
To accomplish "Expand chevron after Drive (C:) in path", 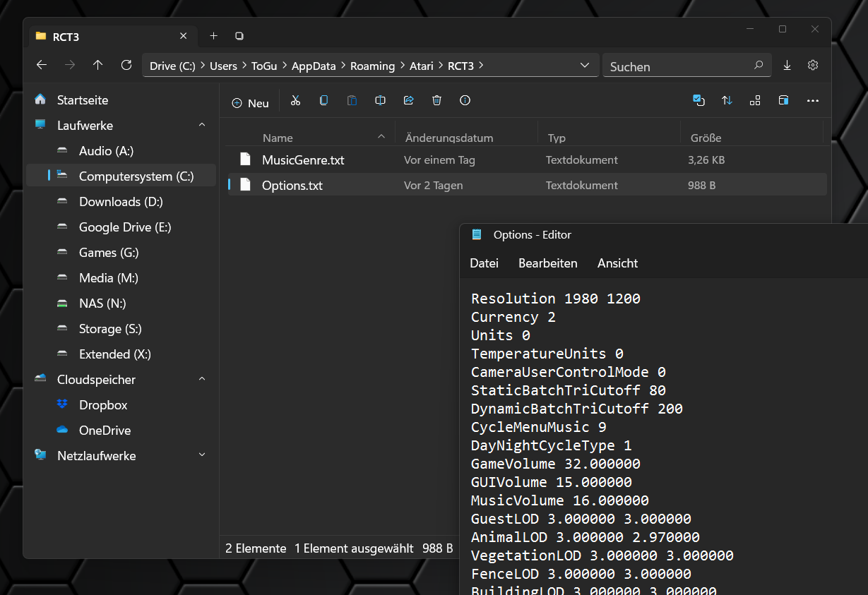I will click(203, 66).
